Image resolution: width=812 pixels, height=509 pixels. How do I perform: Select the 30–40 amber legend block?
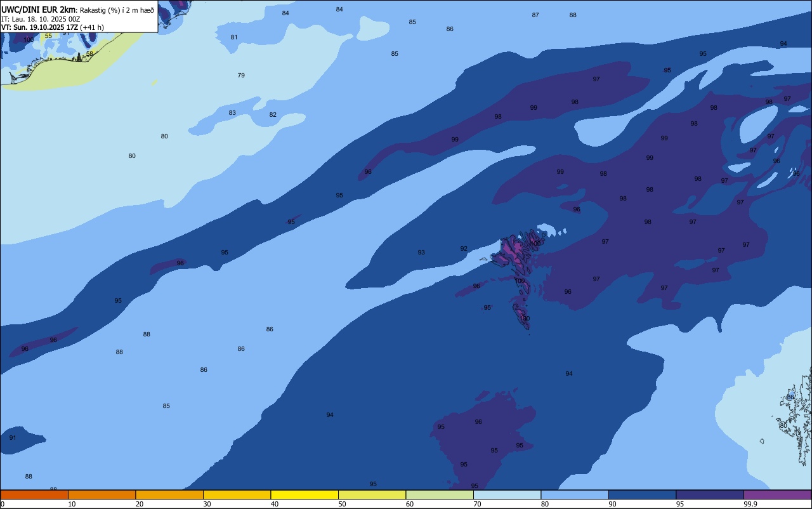click(x=237, y=494)
